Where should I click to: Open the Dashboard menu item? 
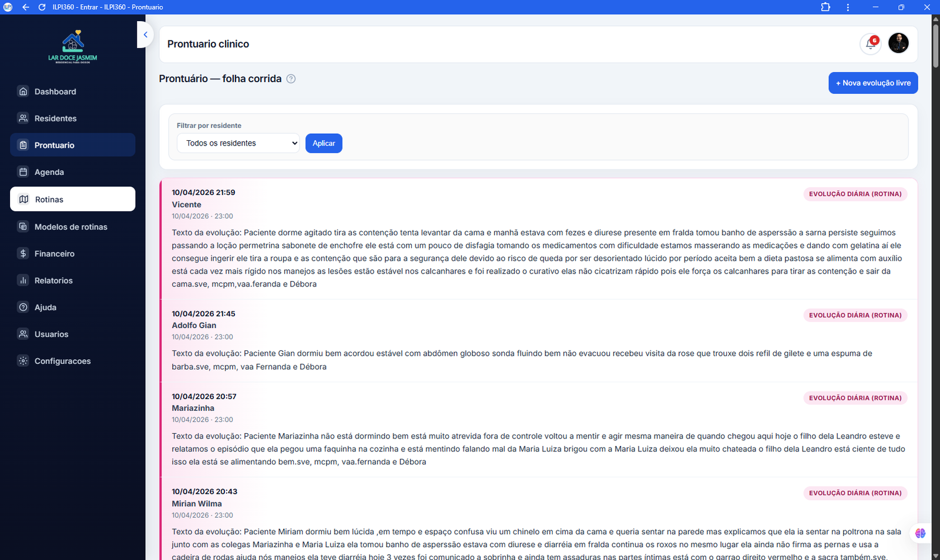73,92
